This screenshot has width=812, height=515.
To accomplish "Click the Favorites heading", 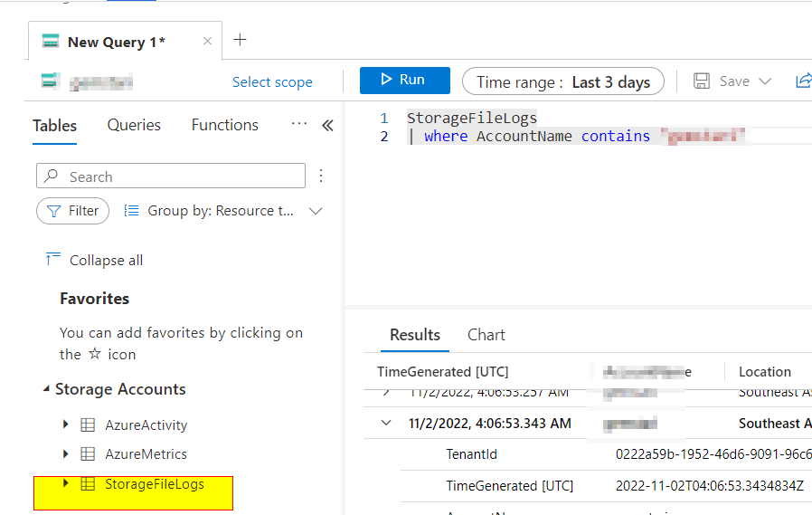I will 94,299.
